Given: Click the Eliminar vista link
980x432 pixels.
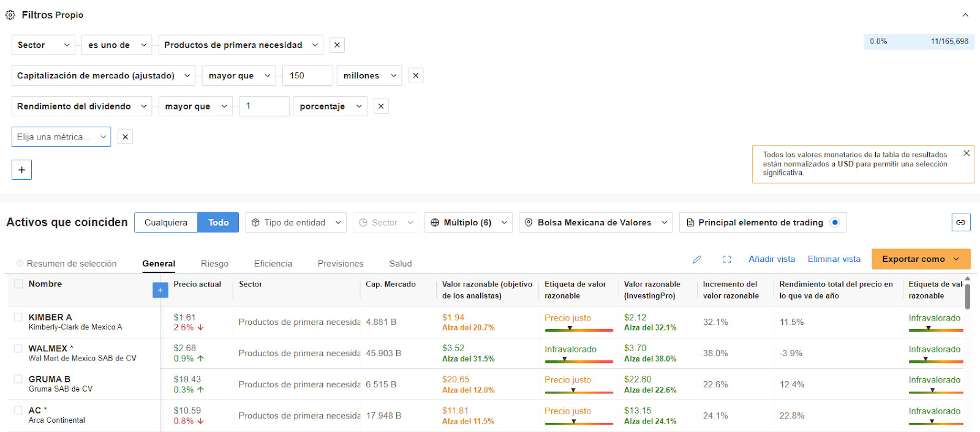Looking at the screenshot, I should pos(834,259).
